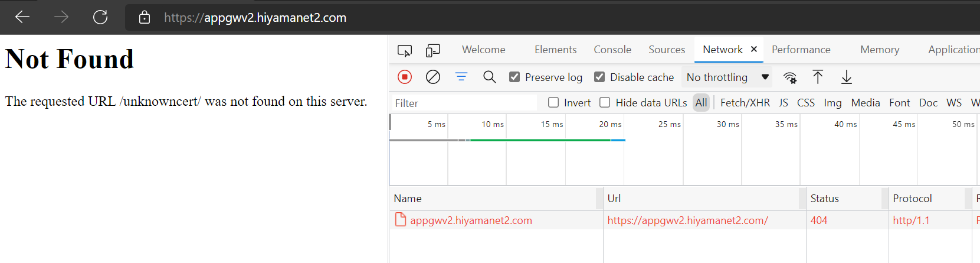
Task: Toggle device emulation mode
Action: click(x=433, y=50)
